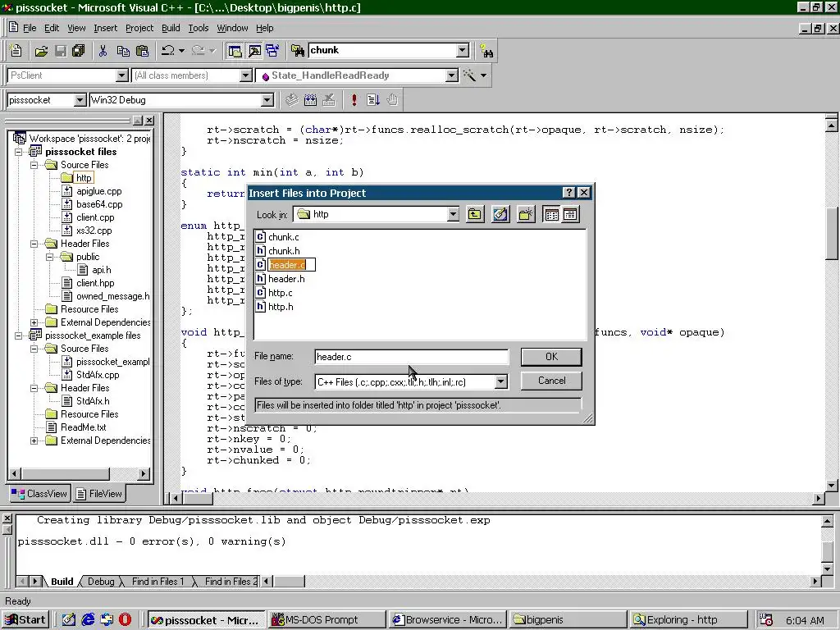
Task: Click the Opera icon in quick launch
Action: [x=125, y=620]
